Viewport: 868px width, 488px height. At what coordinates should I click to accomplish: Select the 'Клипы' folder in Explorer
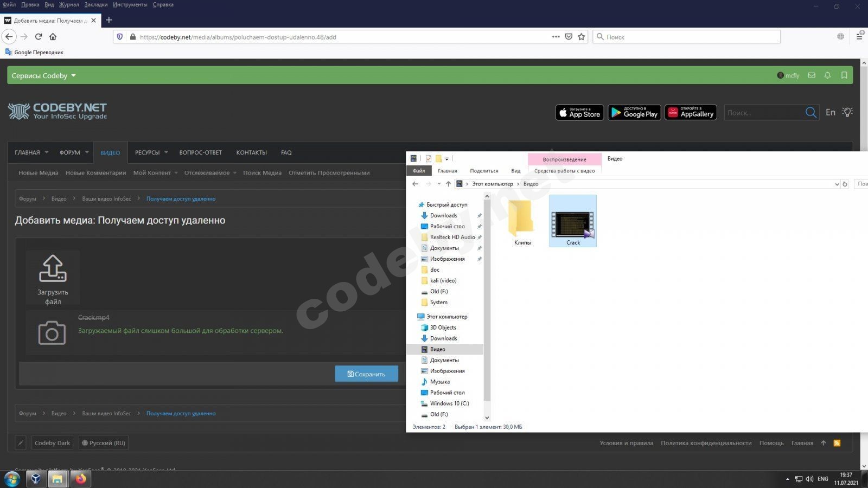(x=522, y=222)
